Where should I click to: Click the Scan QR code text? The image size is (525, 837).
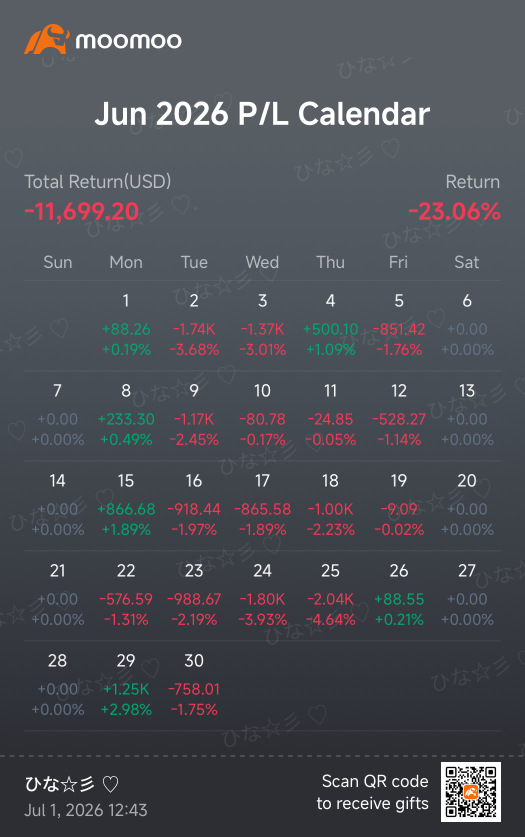tap(375, 781)
